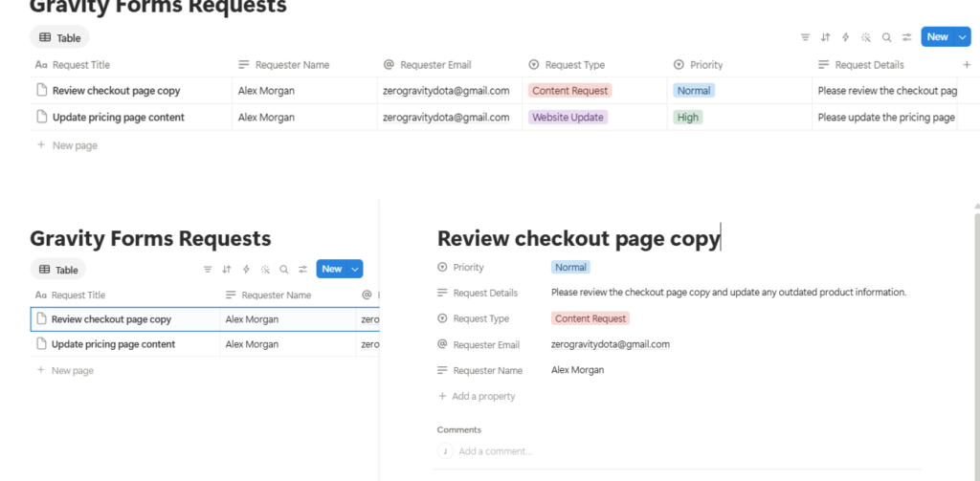
Task: Click the page icon of the upper Review checkout row
Action: click(x=42, y=90)
